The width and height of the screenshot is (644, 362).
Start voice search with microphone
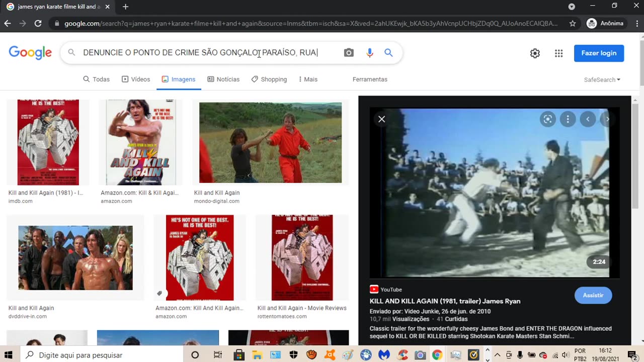[370, 53]
